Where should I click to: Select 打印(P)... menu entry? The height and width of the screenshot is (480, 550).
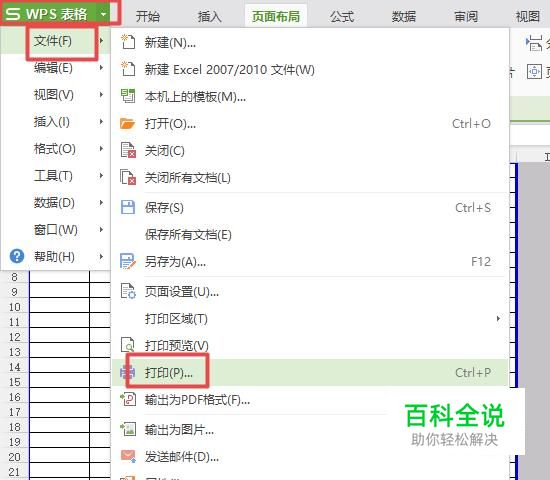coord(310,372)
